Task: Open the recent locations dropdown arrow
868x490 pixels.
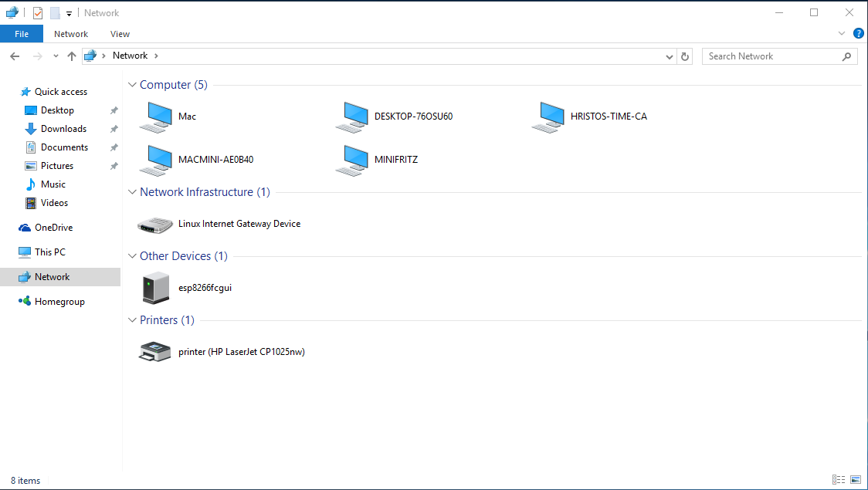Action: tap(56, 56)
